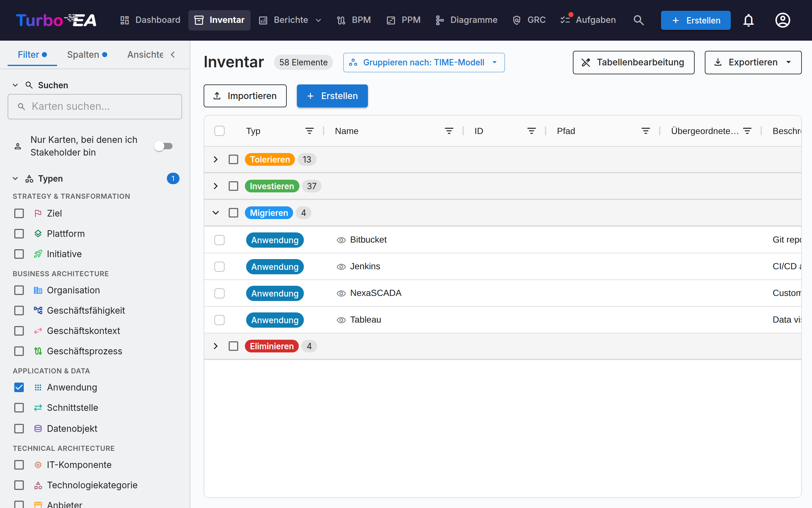This screenshot has width=812, height=508.
Task: Open the user account profile icon
Action: point(783,20)
